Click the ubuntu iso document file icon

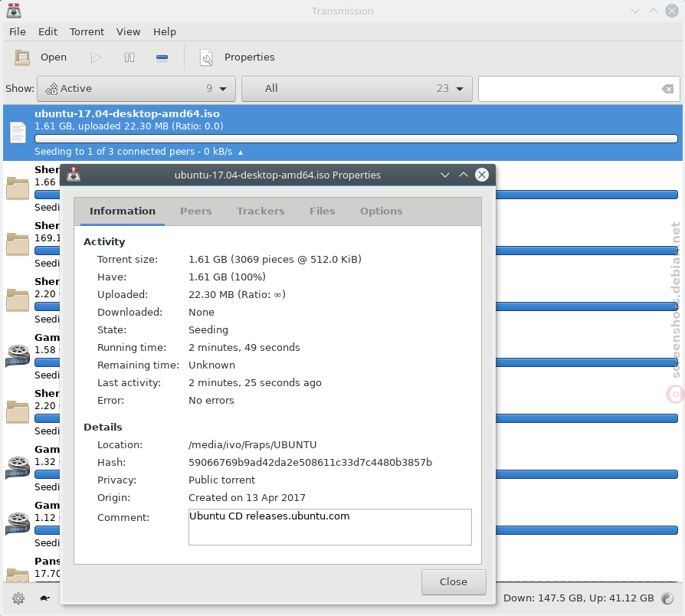[18, 133]
